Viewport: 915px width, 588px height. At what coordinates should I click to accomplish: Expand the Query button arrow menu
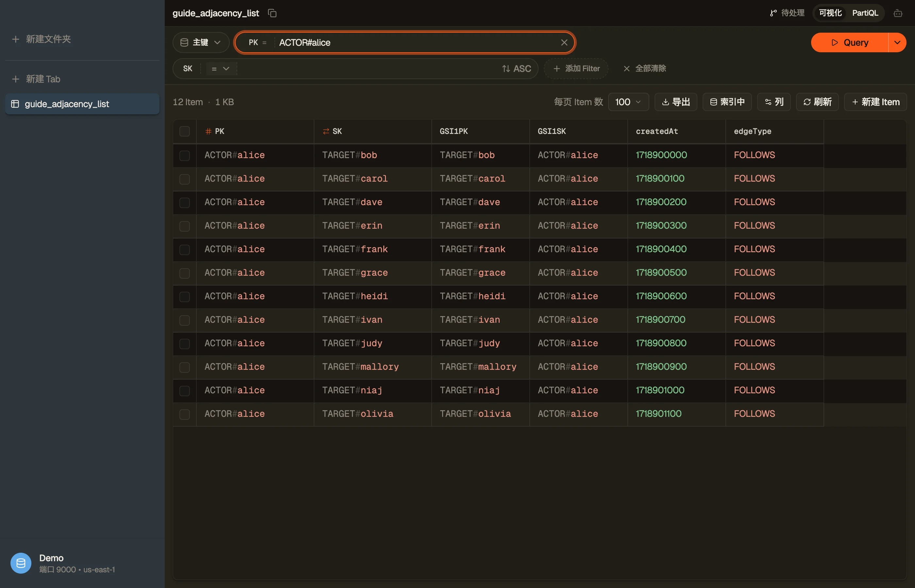coord(897,42)
